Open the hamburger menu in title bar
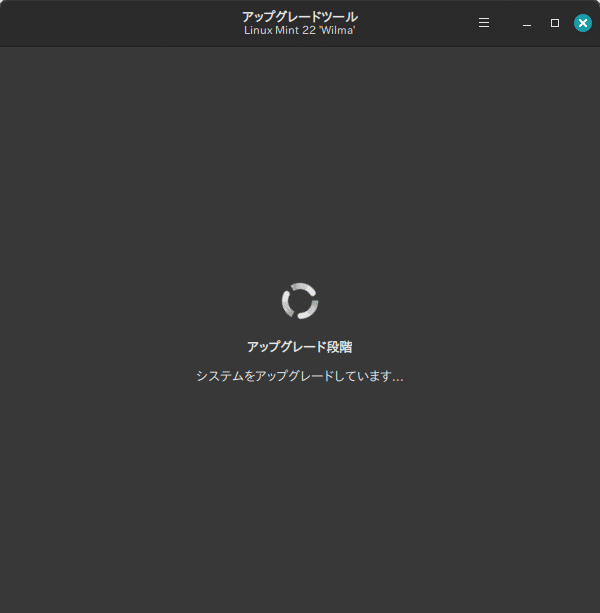Viewport: 600px width, 613px height. (x=484, y=23)
